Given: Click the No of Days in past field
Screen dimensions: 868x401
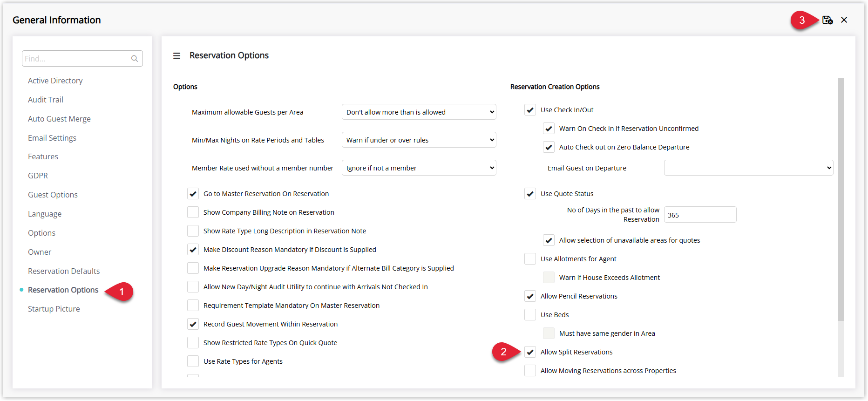Looking at the screenshot, I should tap(700, 215).
